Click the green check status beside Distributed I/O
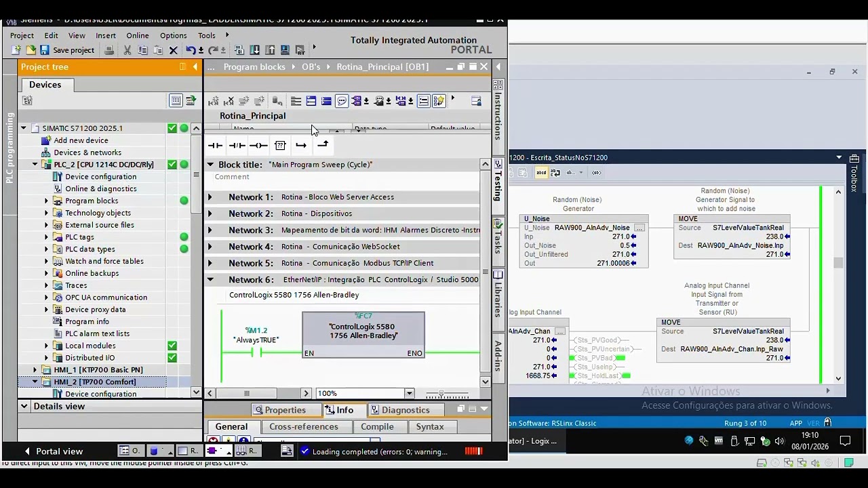The image size is (868, 488). [172, 358]
